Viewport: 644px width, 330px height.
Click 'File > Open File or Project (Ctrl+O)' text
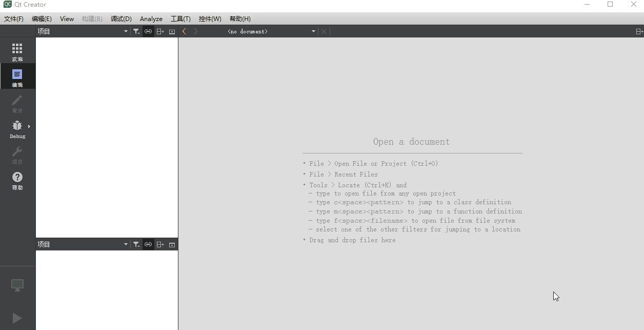(374, 164)
